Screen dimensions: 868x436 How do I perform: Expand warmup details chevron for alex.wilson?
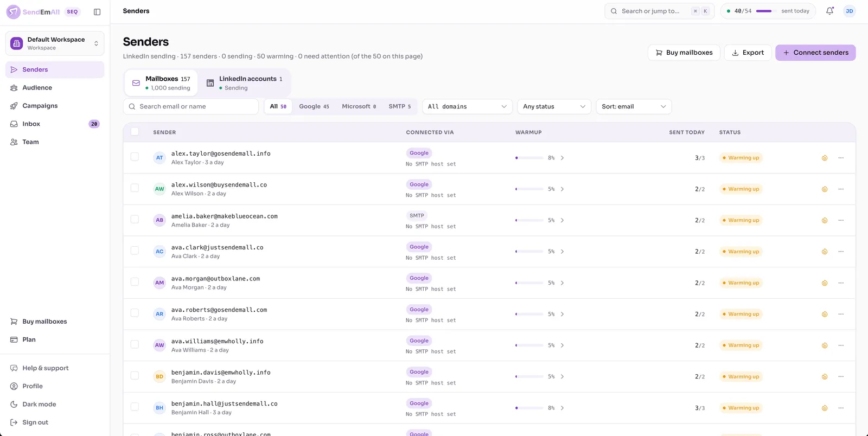point(562,189)
